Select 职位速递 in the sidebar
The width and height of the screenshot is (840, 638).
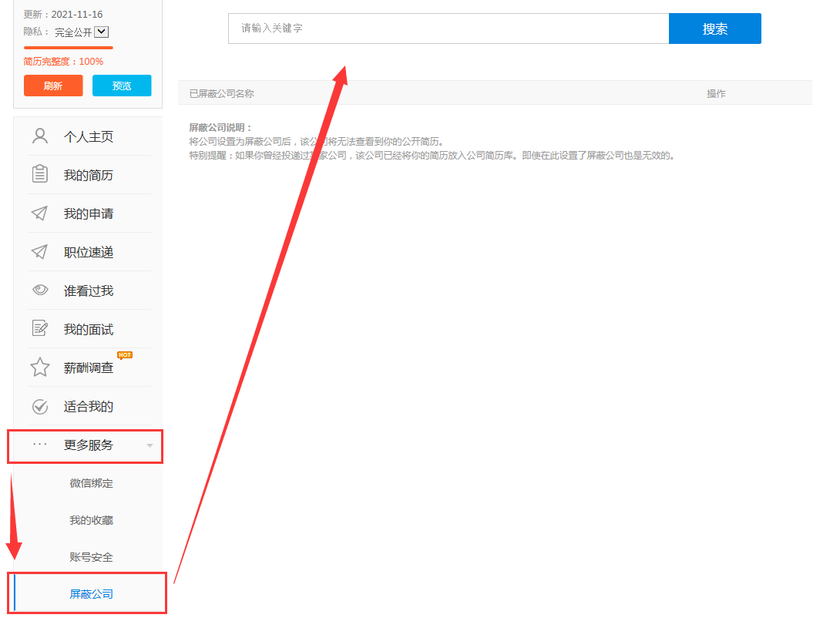[x=89, y=252]
